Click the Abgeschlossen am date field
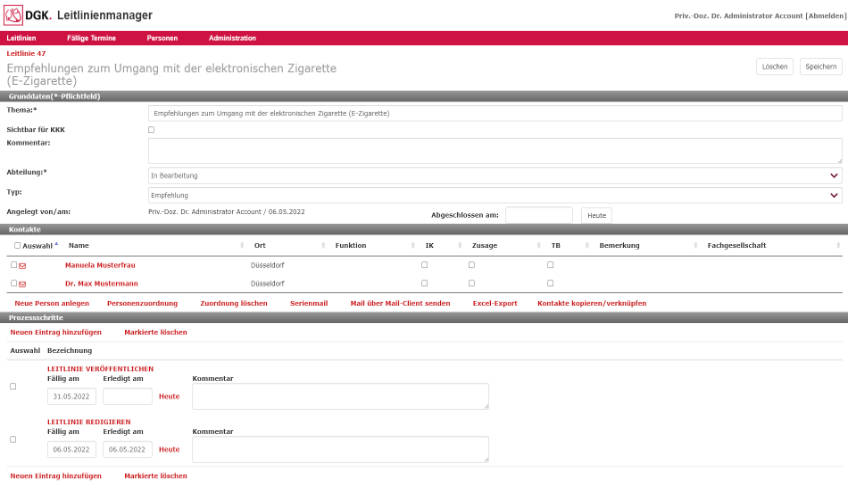Viewport: 848px width, 488px height. point(539,215)
